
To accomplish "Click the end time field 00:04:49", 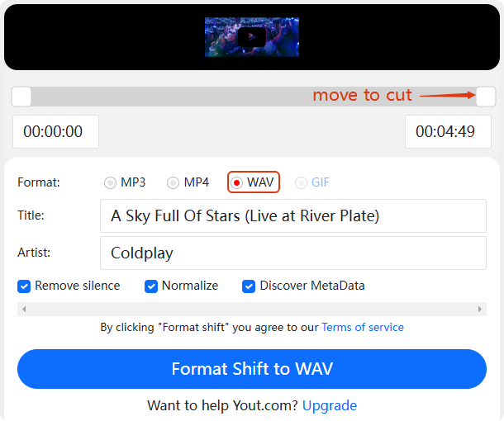I will click(x=447, y=132).
